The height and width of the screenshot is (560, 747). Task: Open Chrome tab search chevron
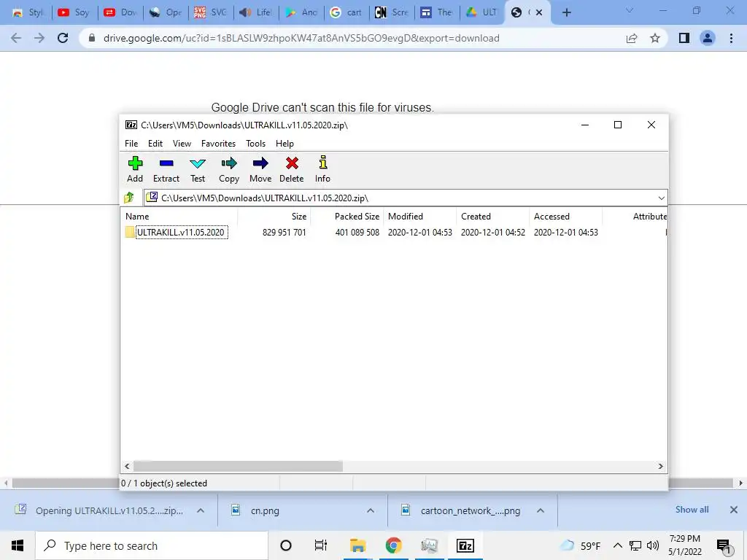(x=630, y=10)
